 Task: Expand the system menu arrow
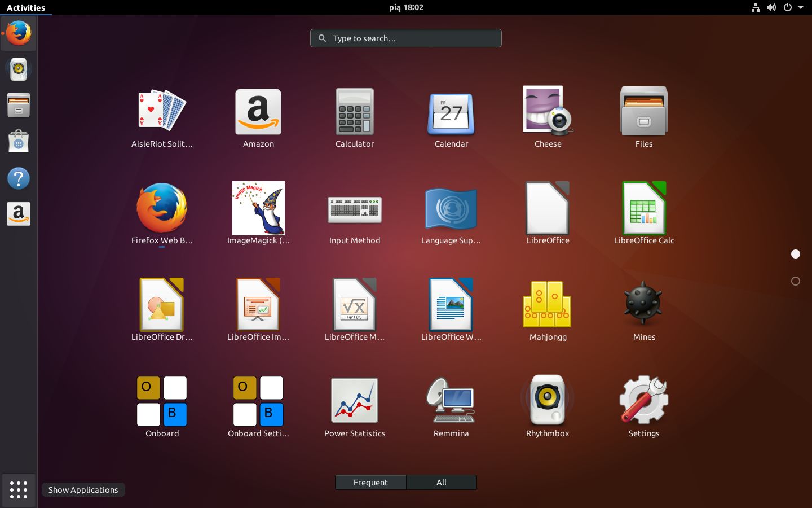pos(800,7)
